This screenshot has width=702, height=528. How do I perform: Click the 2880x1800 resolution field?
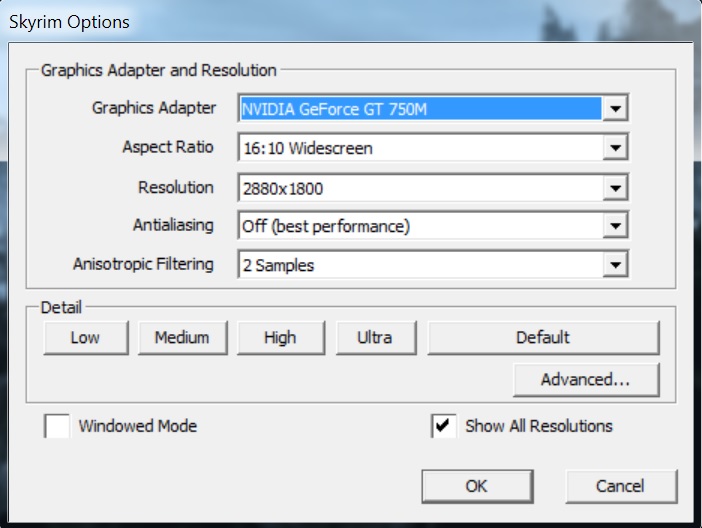433,188
